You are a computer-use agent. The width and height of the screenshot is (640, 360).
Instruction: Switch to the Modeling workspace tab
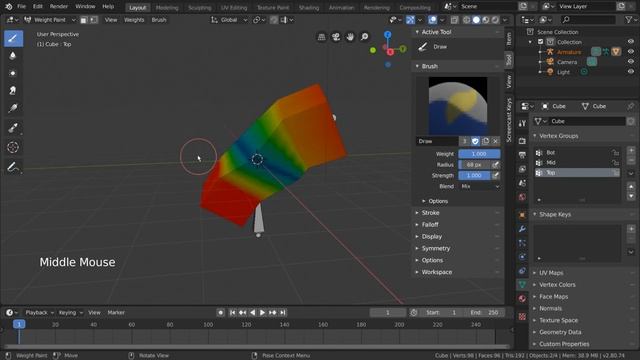[x=167, y=8]
